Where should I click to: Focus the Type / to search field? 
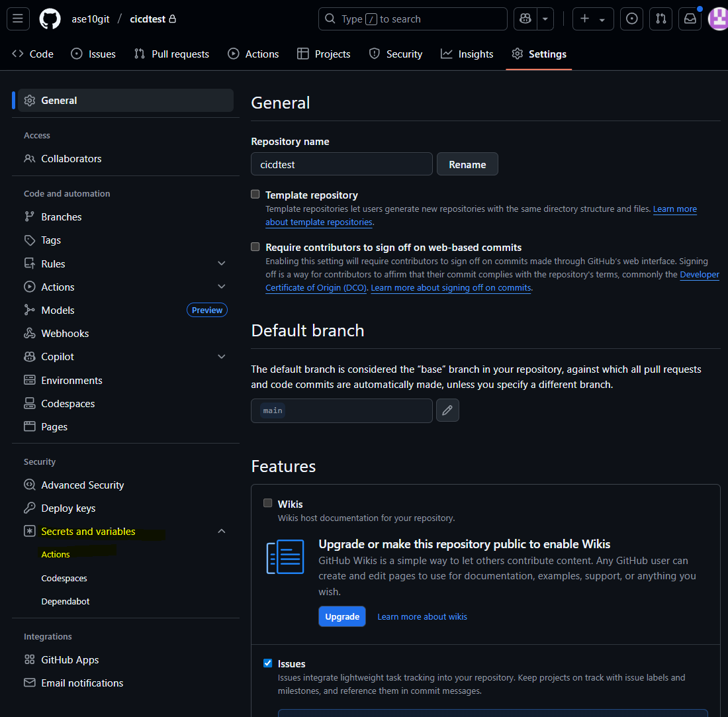click(413, 19)
